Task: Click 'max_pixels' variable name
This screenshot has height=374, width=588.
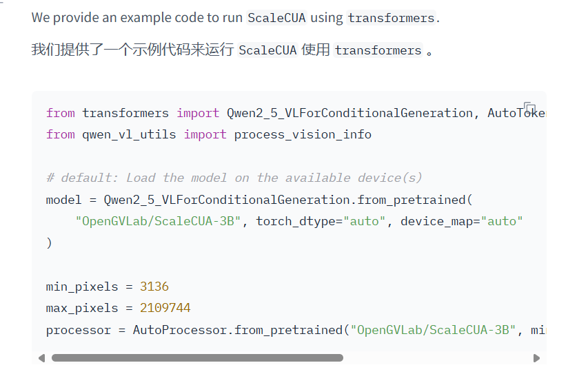Action: point(82,308)
